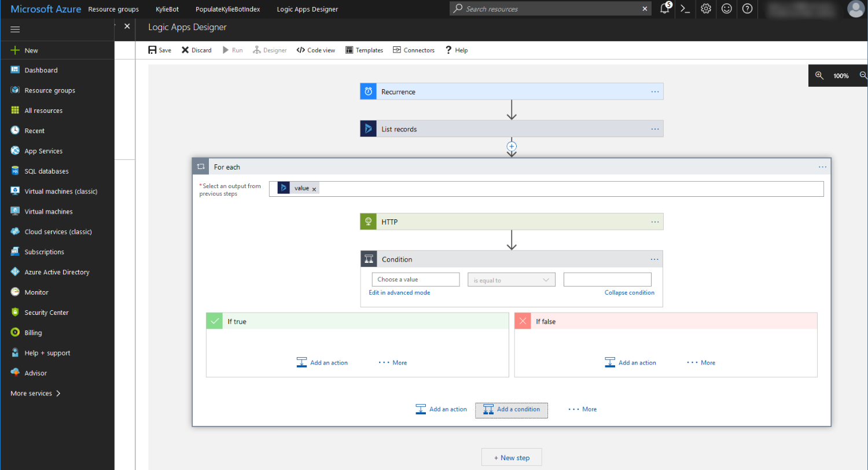Click the plus between List records and For each
The width and height of the screenshot is (868, 470).
click(x=512, y=146)
